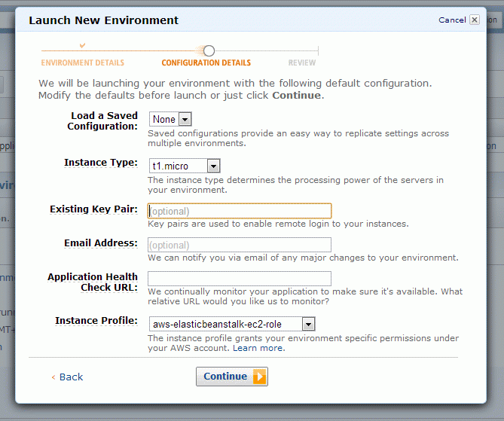
Task: Click the Review step end marker
Action: point(318,50)
